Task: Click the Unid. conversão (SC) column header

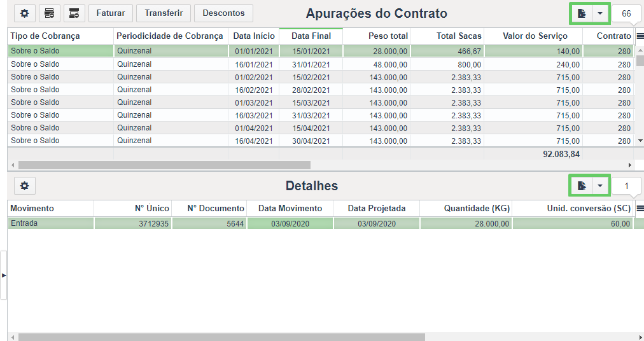Action: point(573,208)
